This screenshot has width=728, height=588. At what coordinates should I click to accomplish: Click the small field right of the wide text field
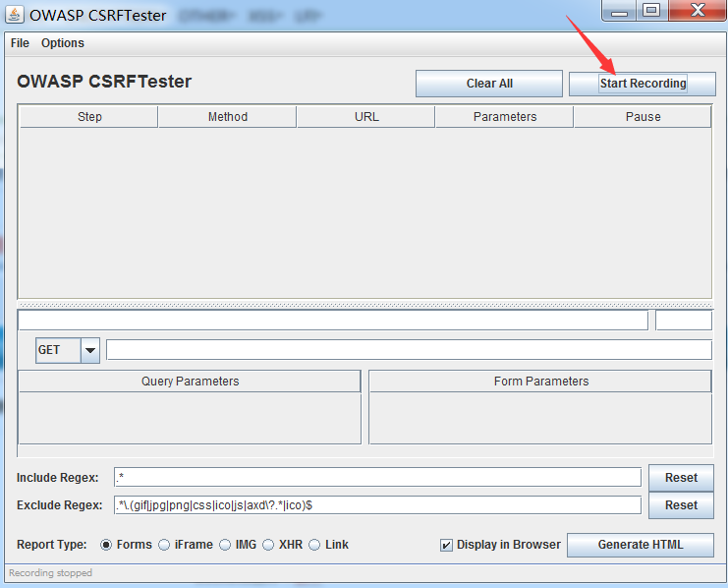pos(684,321)
